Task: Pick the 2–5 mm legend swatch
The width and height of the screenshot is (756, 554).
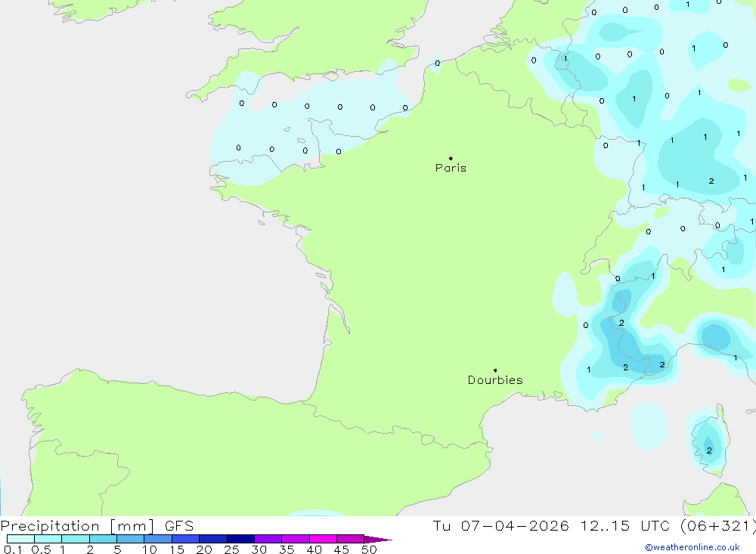Action: (x=103, y=539)
